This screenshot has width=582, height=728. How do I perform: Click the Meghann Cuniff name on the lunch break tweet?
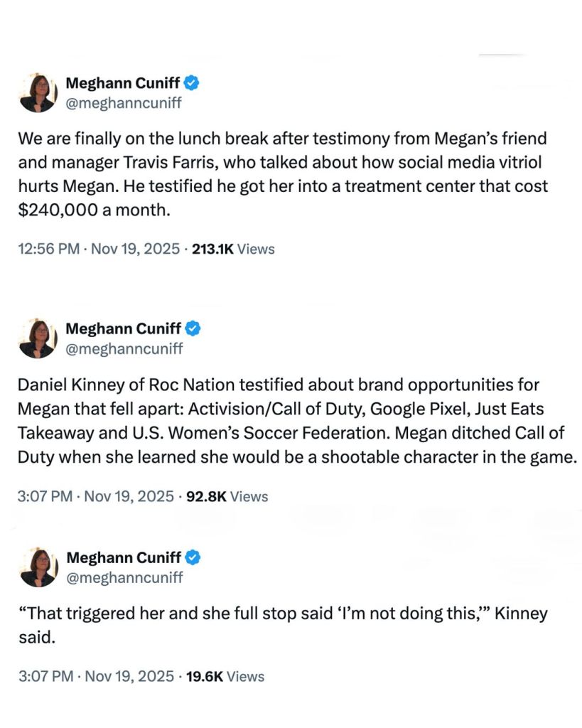click(123, 84)
